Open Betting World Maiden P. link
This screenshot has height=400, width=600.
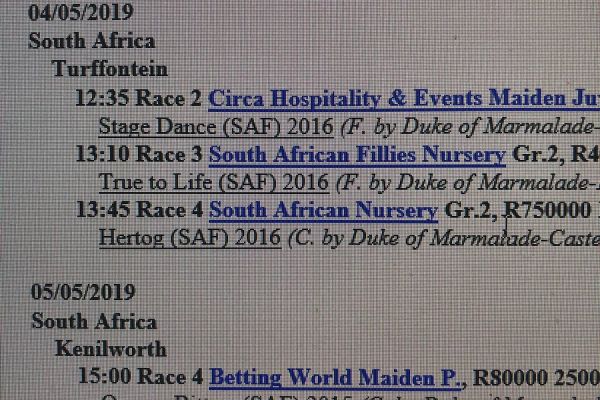335,378
